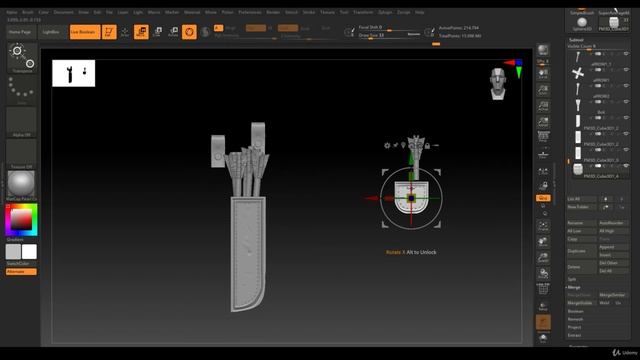
Task: Click the Zoom canvas icon
Action: tap(543, 90)
